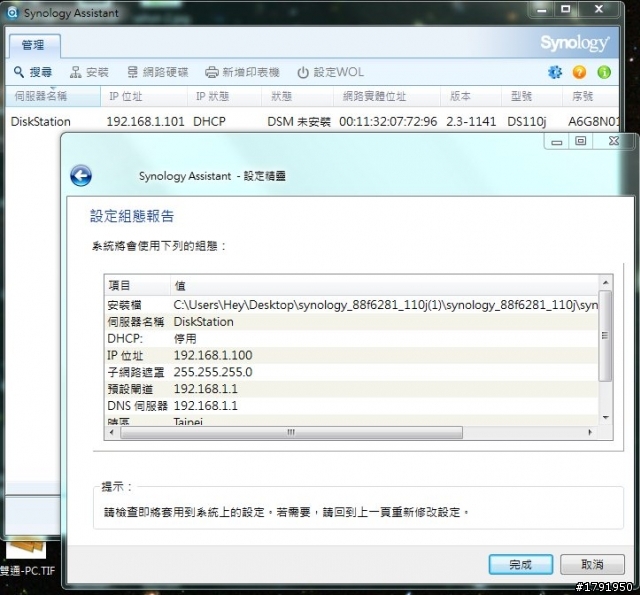
Task: Click the install (安裝) toolbar button
Action: pos(89,72)
